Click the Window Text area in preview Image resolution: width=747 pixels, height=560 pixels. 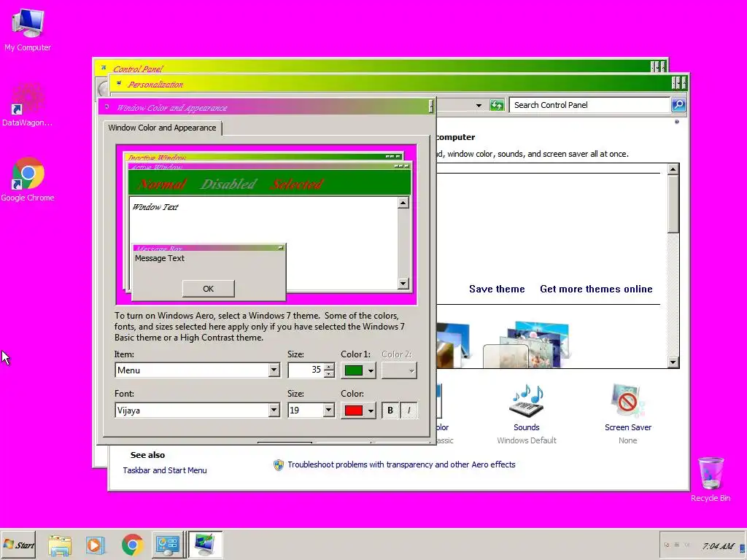point(155,207)
